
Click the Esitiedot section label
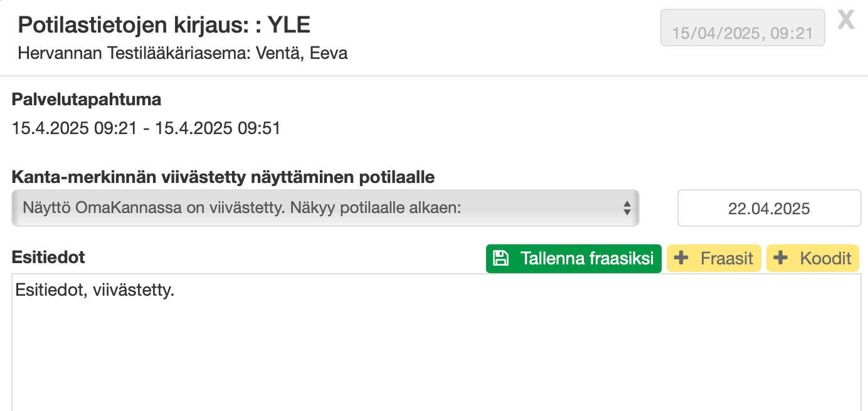pos(48,257)
